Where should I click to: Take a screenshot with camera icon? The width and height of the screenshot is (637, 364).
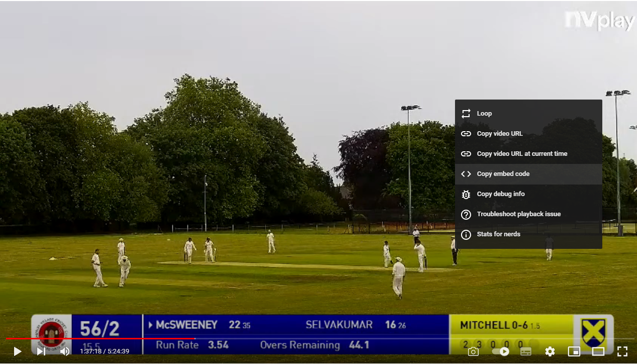[473, 351]
